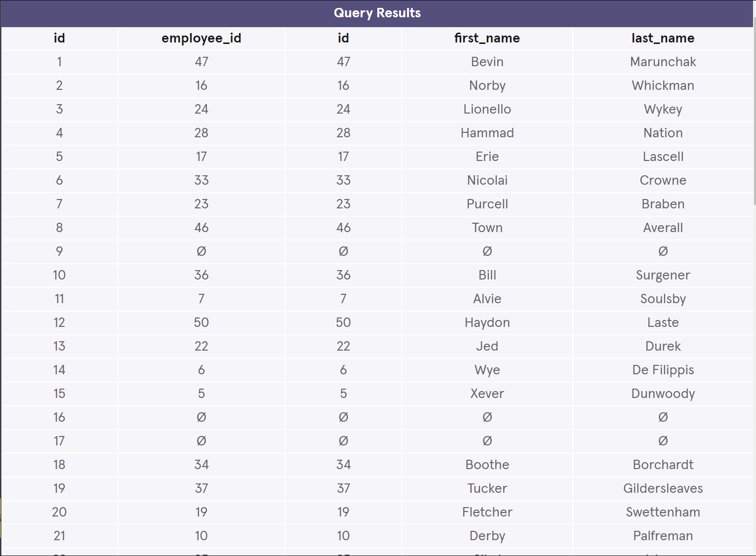Click the null employee_id cell in row 9
Screen dimensions: 756x556
pos(201,252)
